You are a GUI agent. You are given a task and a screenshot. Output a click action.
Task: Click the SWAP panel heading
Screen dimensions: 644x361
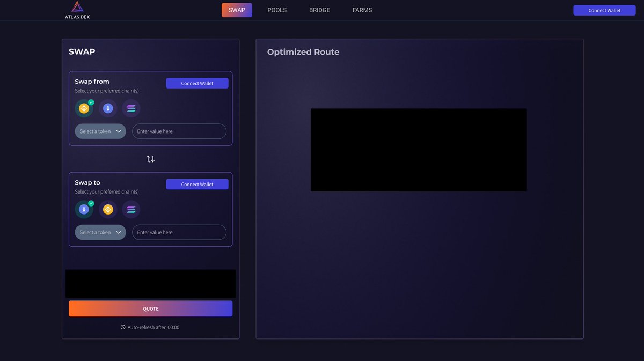[82, 52]
